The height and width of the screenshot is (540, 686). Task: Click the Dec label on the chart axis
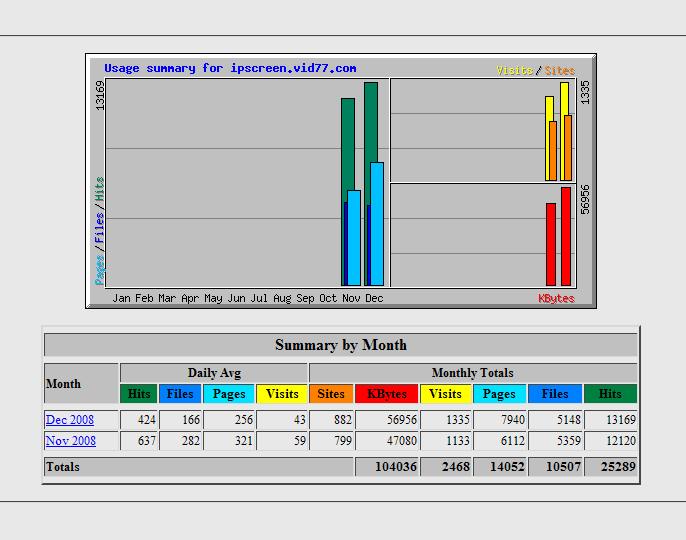374,298
